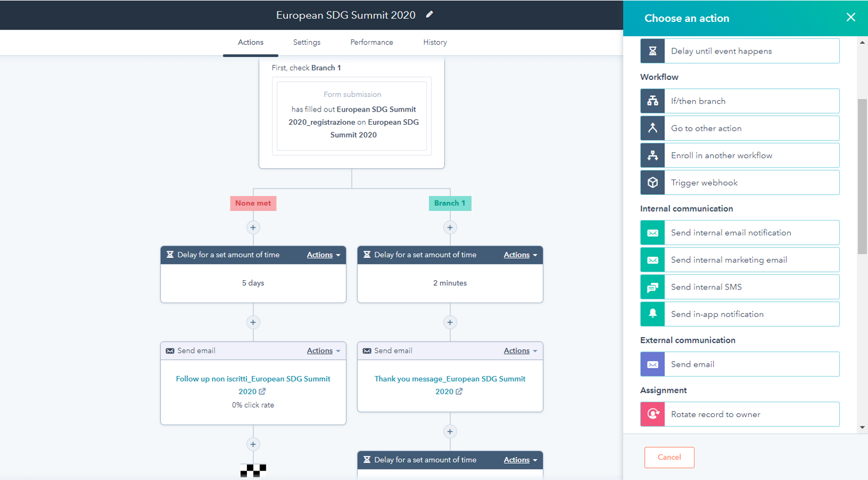
Task: Edit the workflow name with pencil icon
Action: pyautogui.click(x=430, y=15)
